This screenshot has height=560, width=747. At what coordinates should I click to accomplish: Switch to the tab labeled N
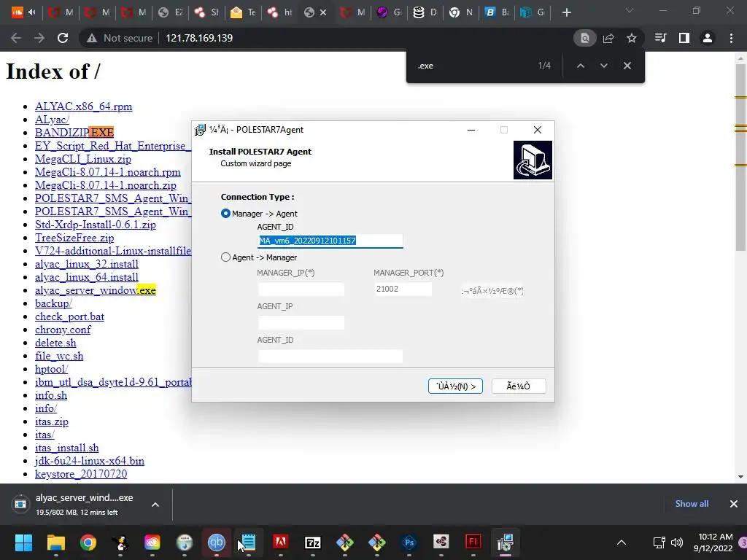coord(461,12)
